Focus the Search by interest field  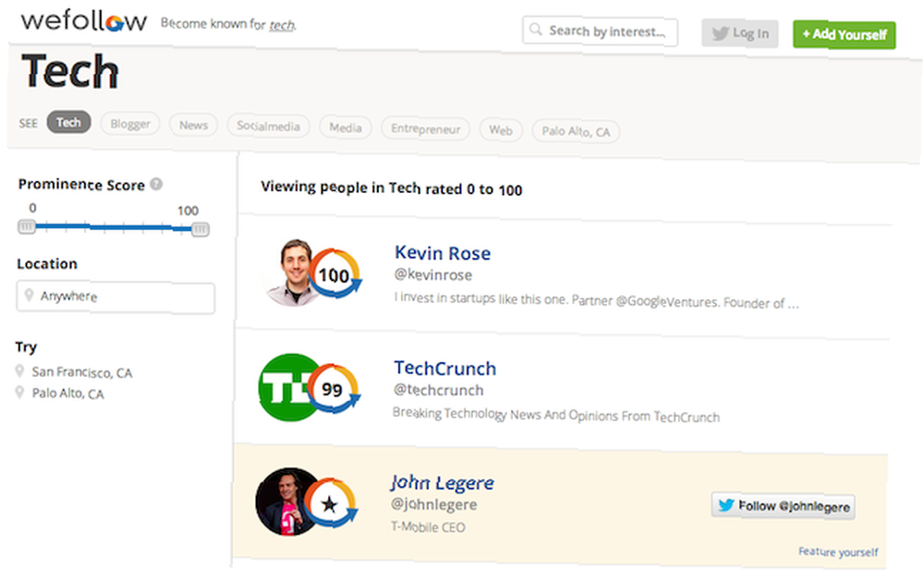pos(600,31)
